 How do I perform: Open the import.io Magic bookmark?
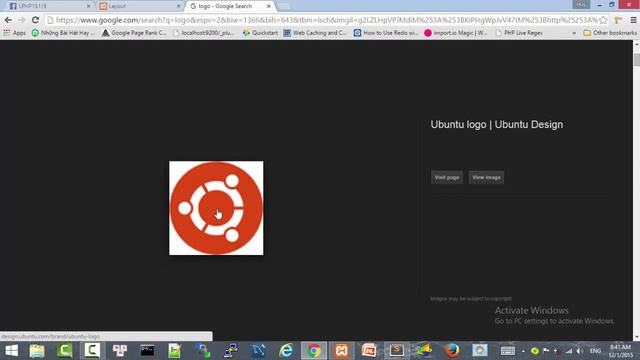(456, 33)
